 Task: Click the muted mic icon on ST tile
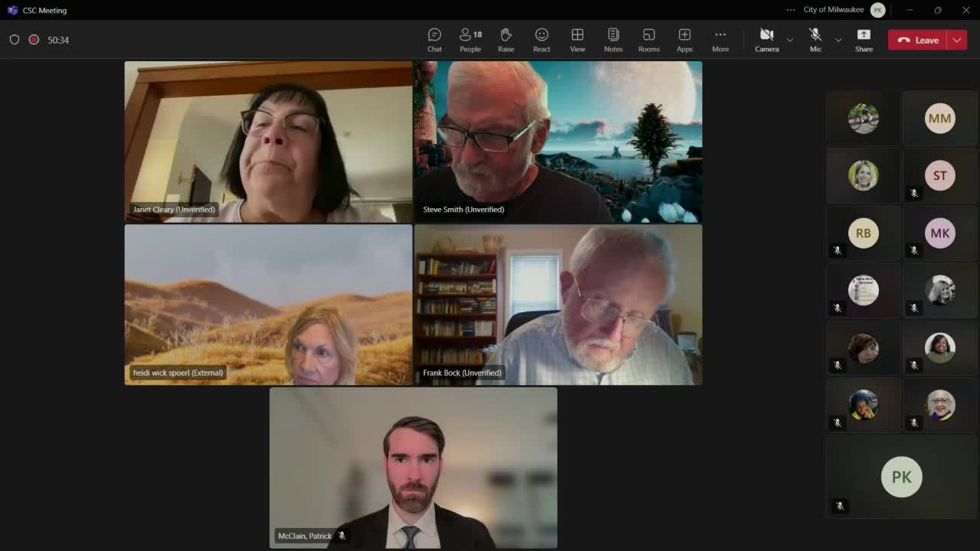click(x=913, y=193)
